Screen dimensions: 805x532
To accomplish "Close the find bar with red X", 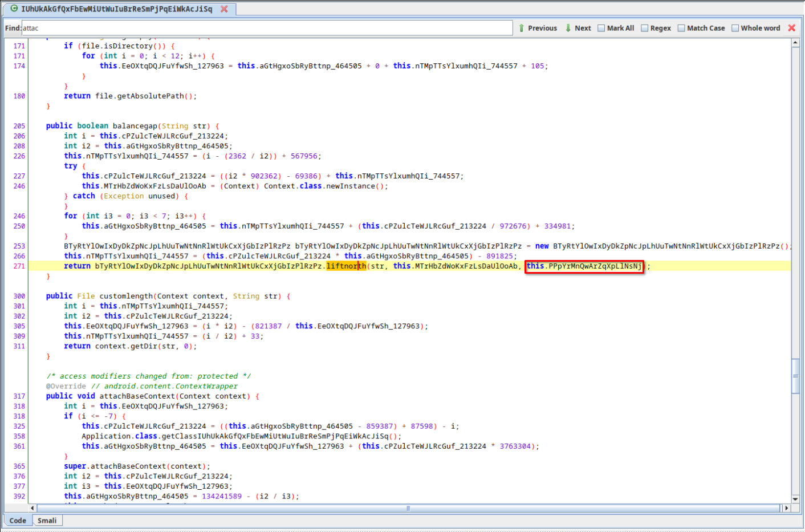I will 791,28.
